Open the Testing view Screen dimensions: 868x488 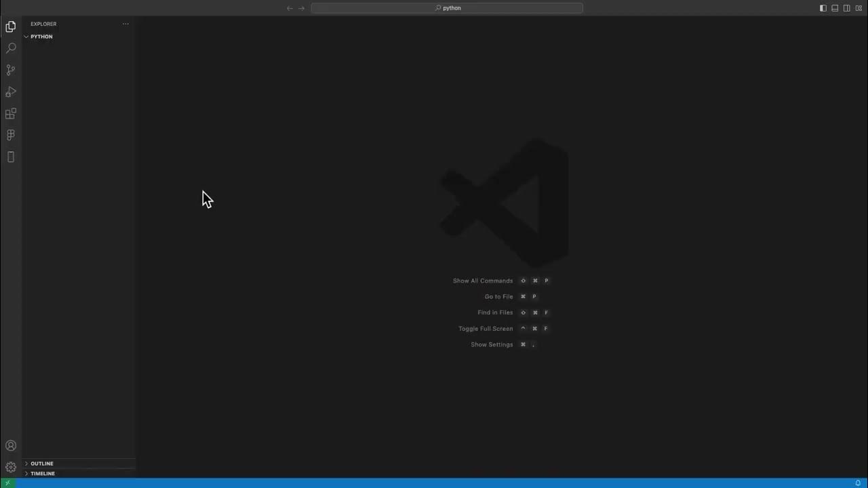click(x=10, y=135)
